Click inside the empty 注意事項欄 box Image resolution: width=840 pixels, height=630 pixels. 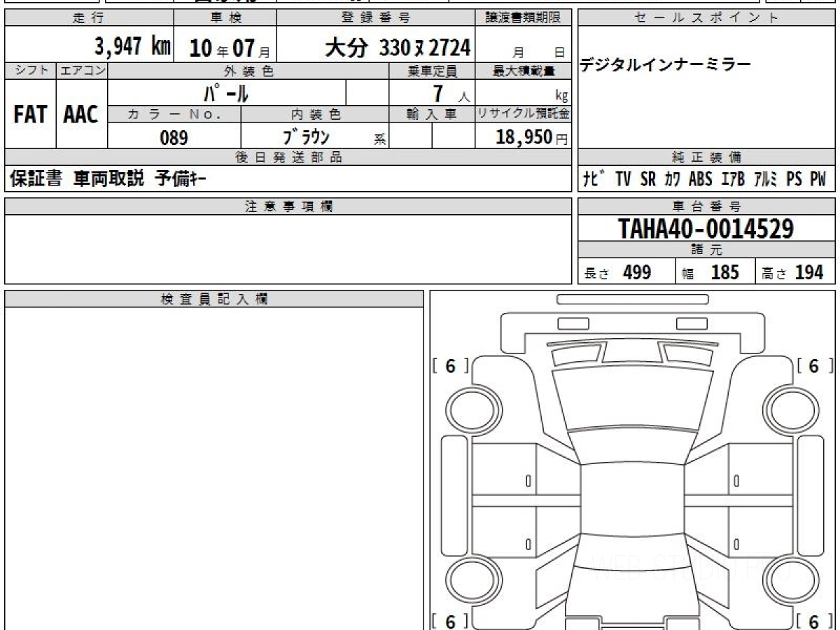point(288,248)
